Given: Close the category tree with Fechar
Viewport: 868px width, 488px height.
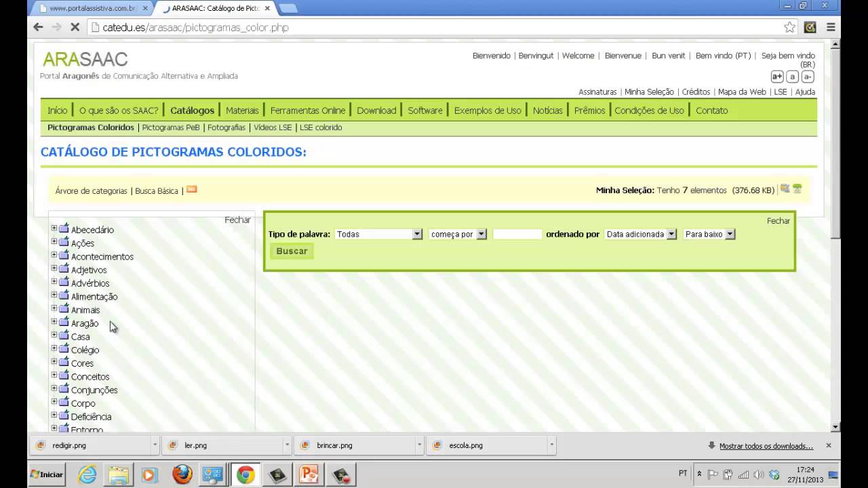Looking at the screenshot, I should [237, 220].
